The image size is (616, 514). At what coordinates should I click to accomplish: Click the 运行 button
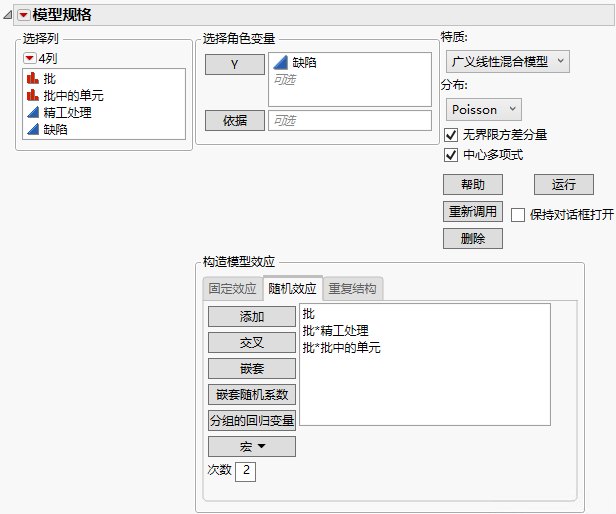tap(564, 185)
